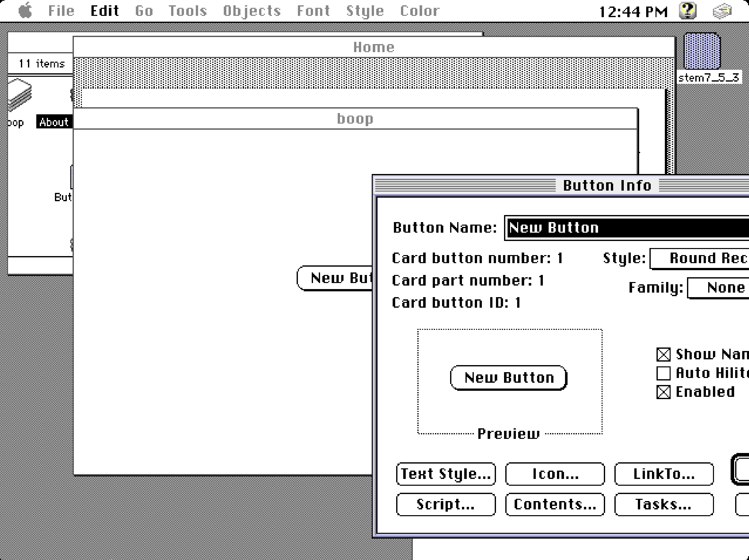Click the LinkTo... button
Viewport: 749px width, 560px height.
click(664, 474)
